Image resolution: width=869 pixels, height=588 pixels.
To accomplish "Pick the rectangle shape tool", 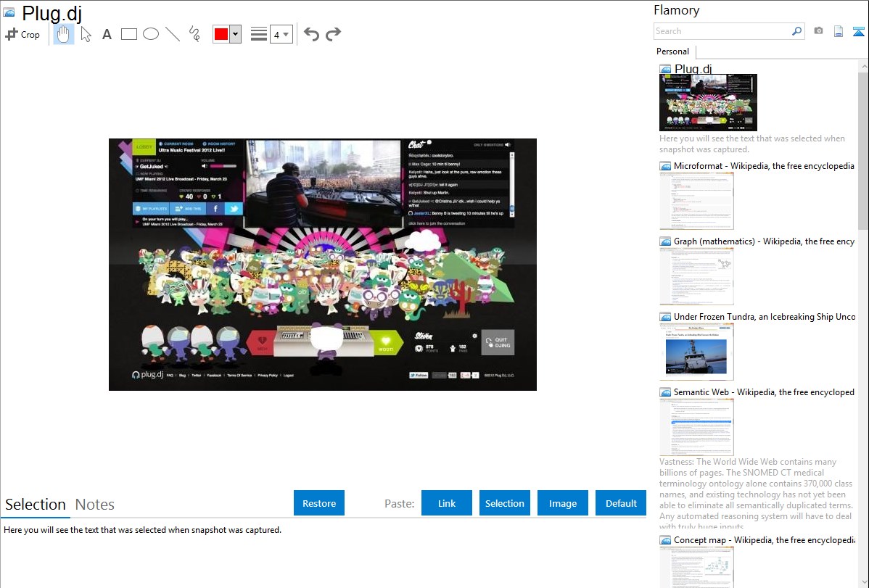I will (x=129, y=34).
